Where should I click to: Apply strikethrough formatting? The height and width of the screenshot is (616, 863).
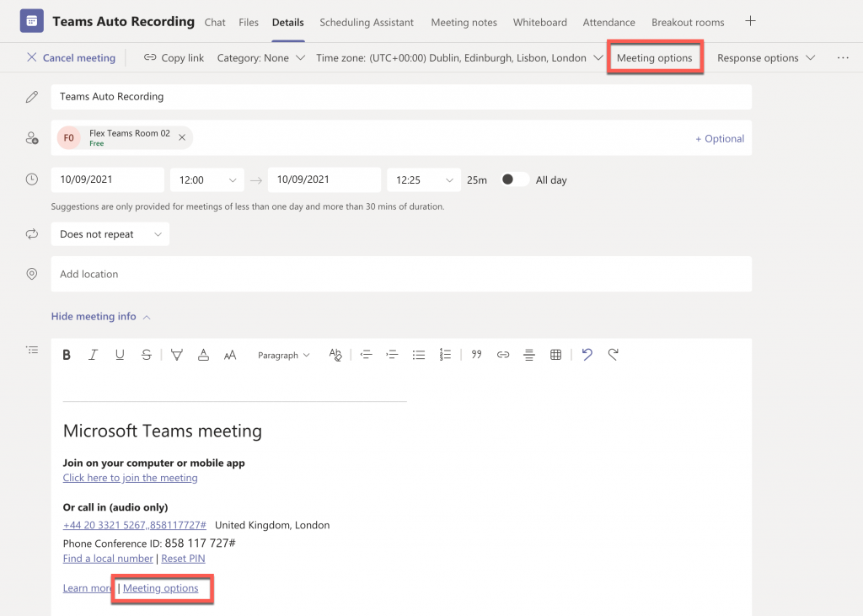pos(147,355)
